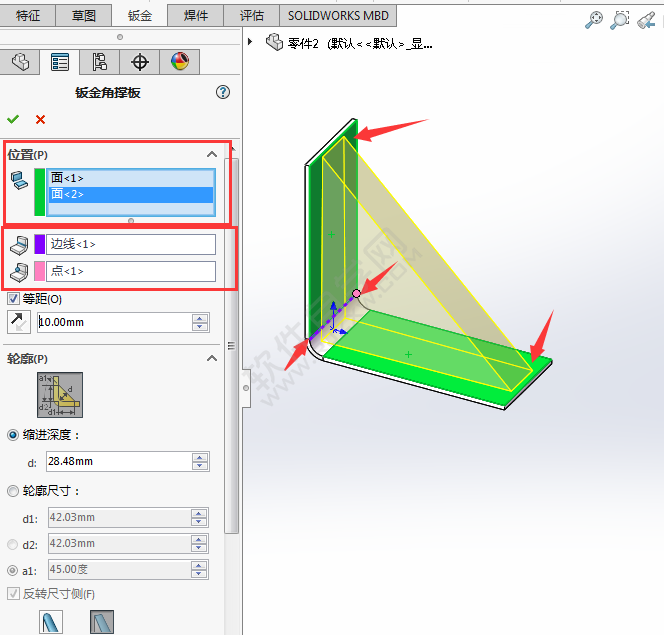Switch to the SOLIDWORKS MBD tab
The width and height of the screenshot is (664, 635).
pos(338,16)
